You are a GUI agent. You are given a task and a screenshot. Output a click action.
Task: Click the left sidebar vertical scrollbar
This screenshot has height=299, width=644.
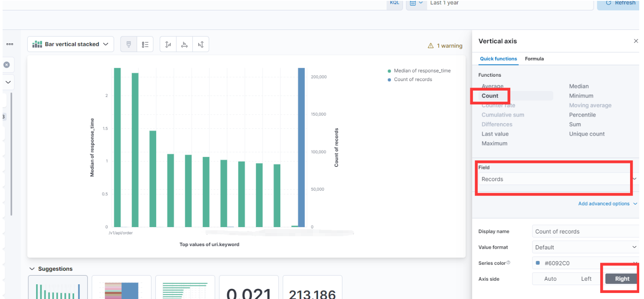[x=12, y=154]
